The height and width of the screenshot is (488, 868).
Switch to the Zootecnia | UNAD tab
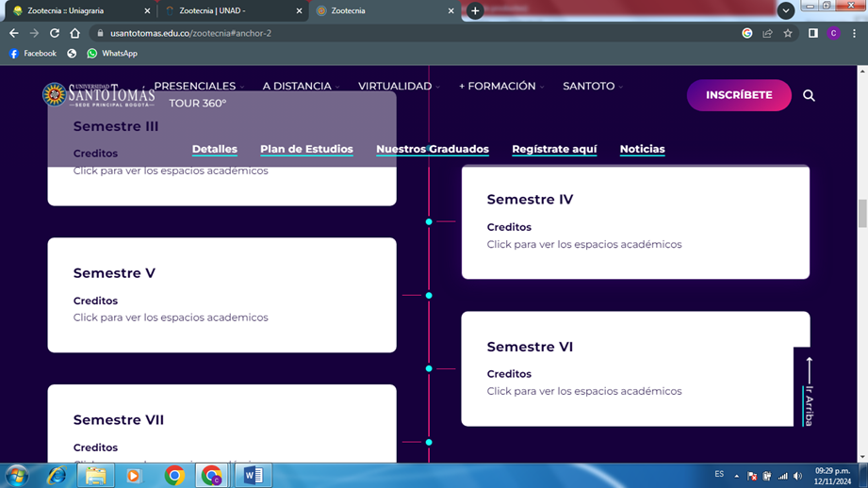pos(231,11)
